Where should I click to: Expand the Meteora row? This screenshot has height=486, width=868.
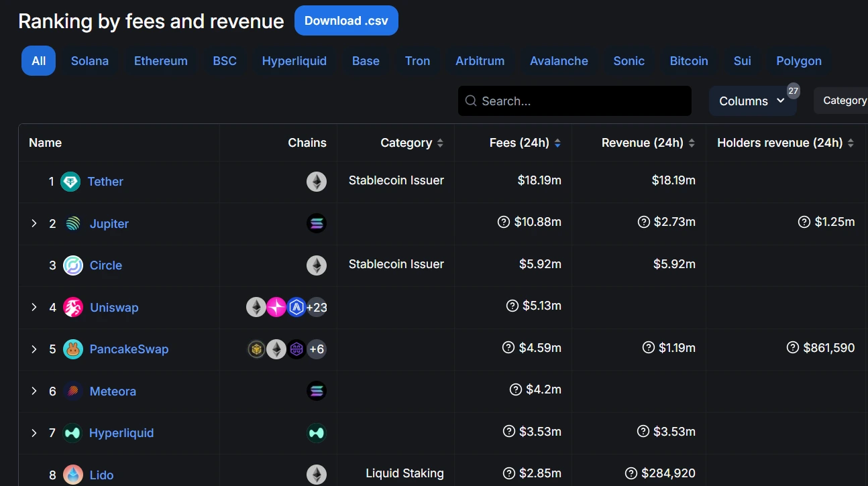pyautogui.click(x=34, y=391)
